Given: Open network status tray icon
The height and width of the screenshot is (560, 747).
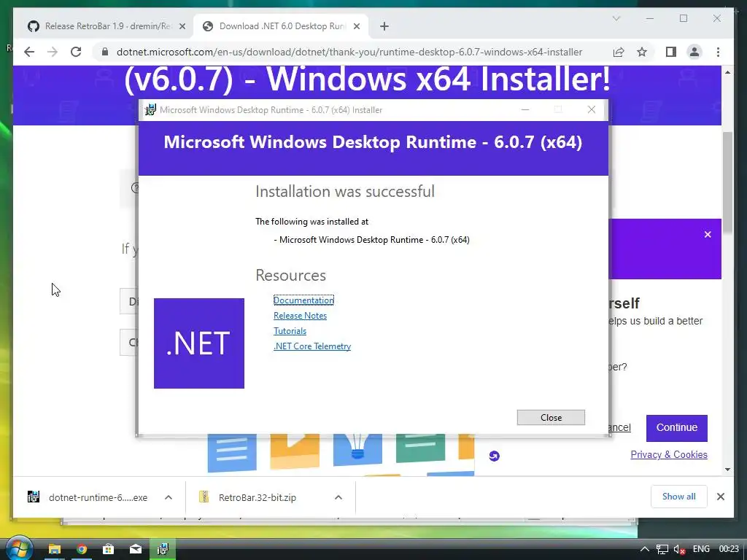Looking at the screenshot, I should [x=662, y=549].
